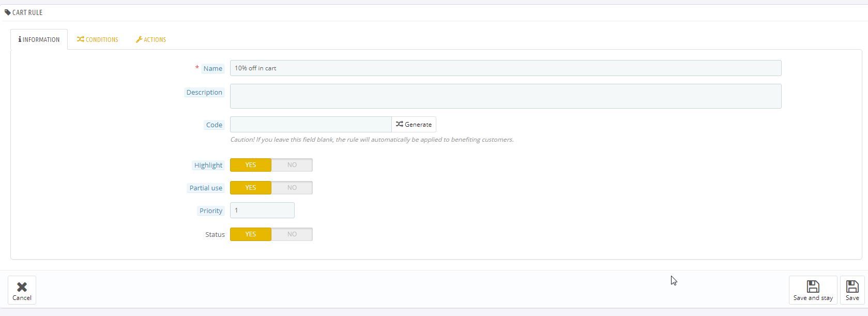
Task: Set Highlight to NO
Action: (292, 165)
